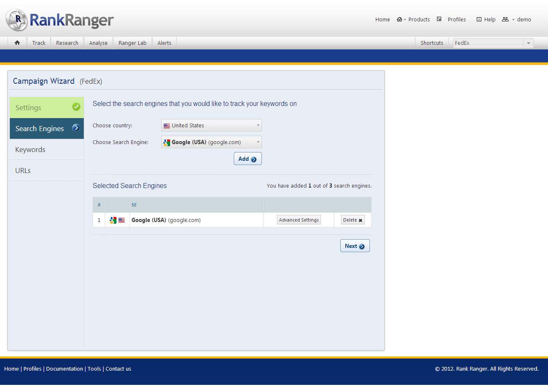Open the Research menu
Screen dimensions: 548x392
click(67, 43)
